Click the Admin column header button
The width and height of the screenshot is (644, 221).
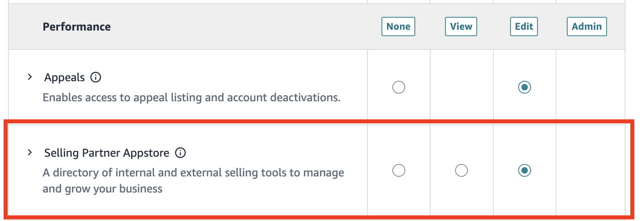pos(587,27)
